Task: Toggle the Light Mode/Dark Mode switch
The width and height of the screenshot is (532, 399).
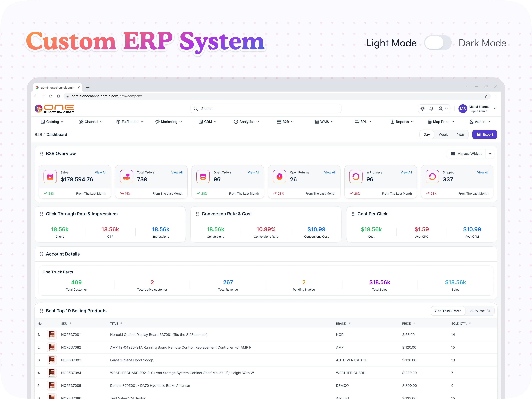Action: point(438,43)
